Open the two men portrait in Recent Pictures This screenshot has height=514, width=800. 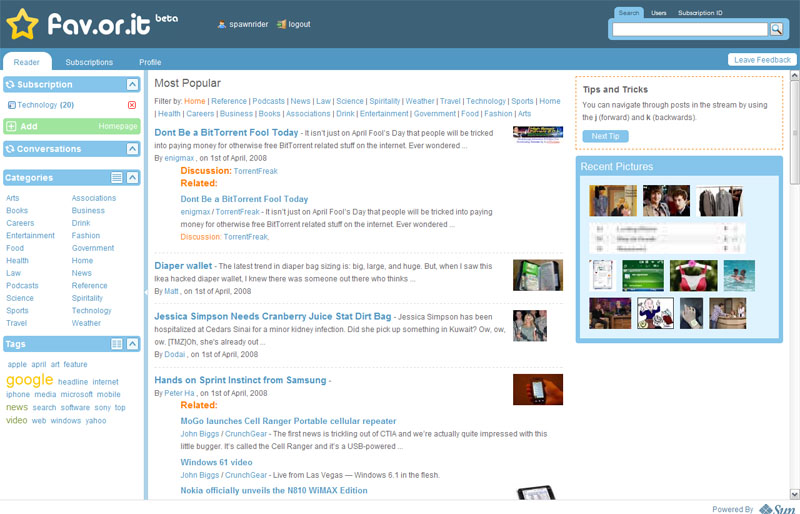(666, 201)
